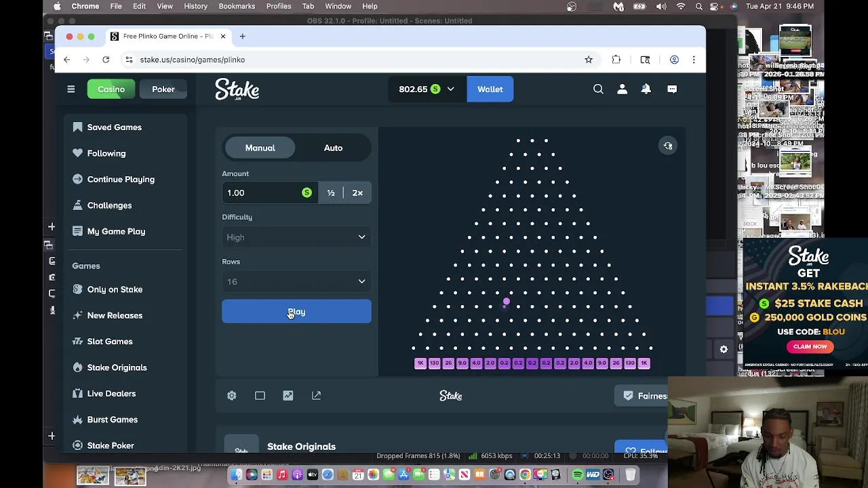This screenshot has height=488, width=868.
Task: Click Claim Now on Stake ad
Action: (810, 346)
